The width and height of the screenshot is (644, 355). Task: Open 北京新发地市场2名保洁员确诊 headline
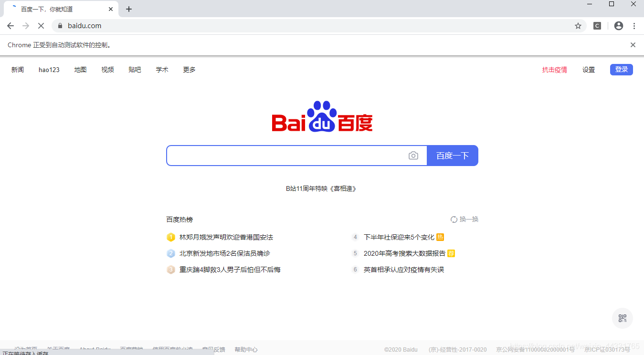(x=225, y=253)
